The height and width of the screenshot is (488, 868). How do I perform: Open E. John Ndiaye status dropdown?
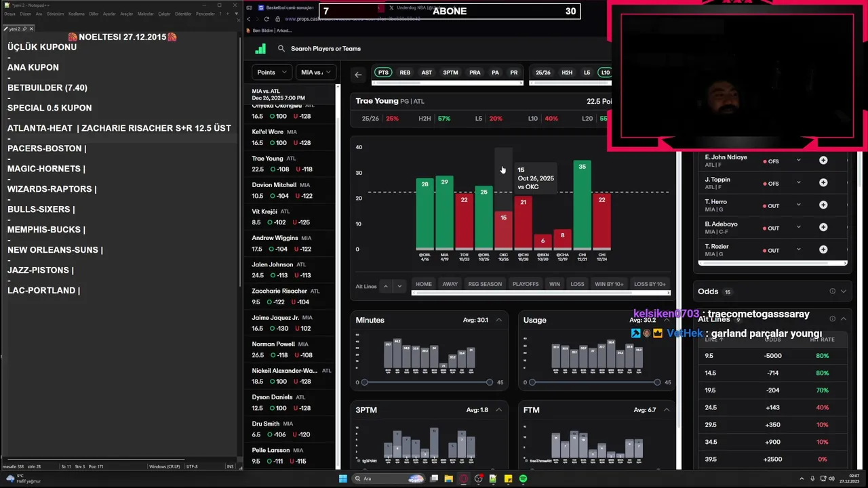pyautogui.click(x=799, y=161)
